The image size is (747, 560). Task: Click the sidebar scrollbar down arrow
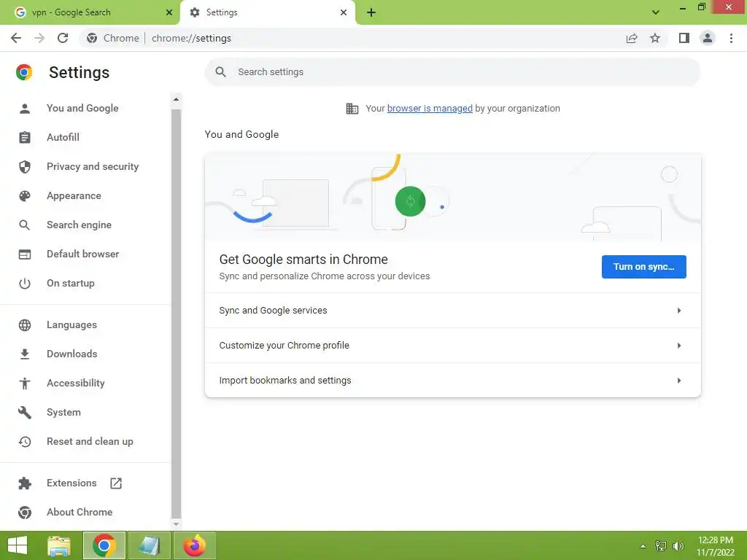coord(176,524)
